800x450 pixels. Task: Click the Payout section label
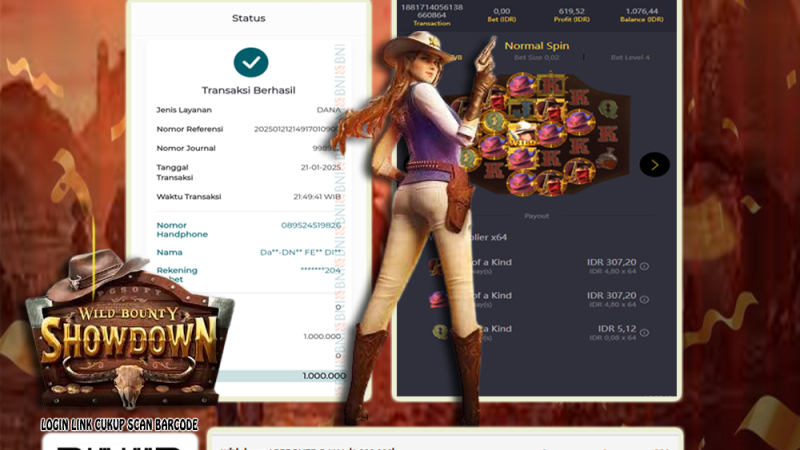pyautogui.click(x=537, y=216)
